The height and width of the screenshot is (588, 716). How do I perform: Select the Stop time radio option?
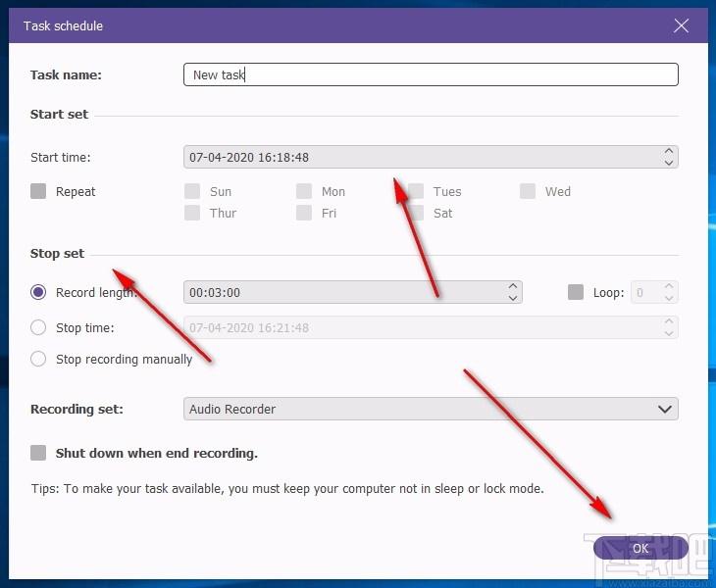pos(38,327)
